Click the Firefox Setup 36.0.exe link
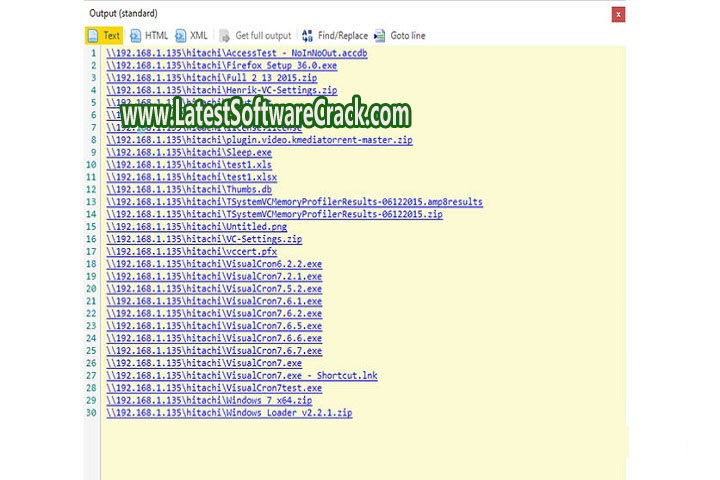The height and width of the screenshot is (480, 720). tap(221, 65)
